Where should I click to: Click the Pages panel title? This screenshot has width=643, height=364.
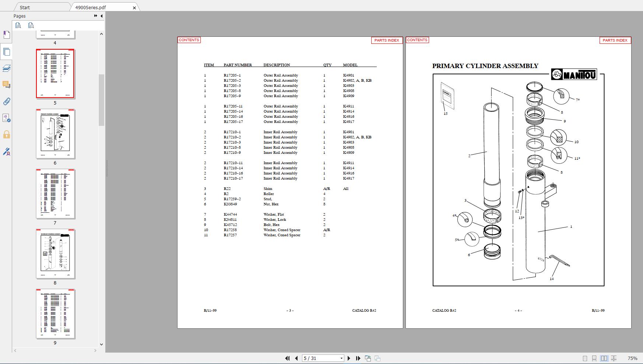point(20,16)
